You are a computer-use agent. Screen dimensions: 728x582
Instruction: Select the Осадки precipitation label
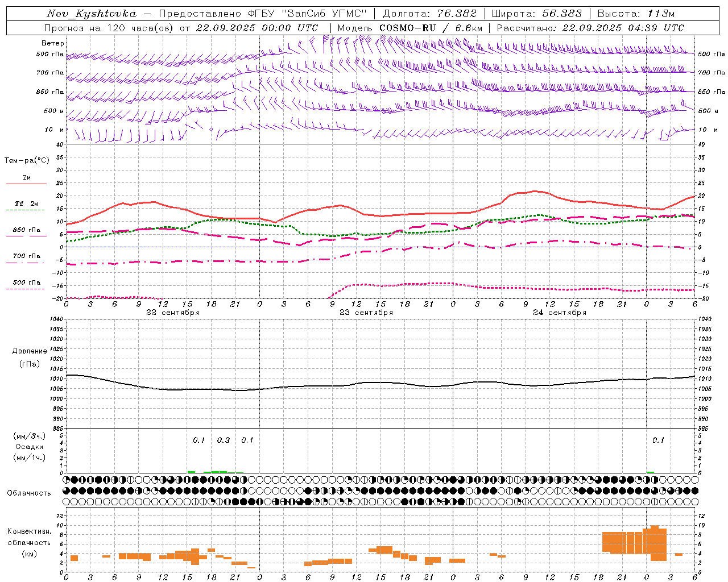(29, 447)
